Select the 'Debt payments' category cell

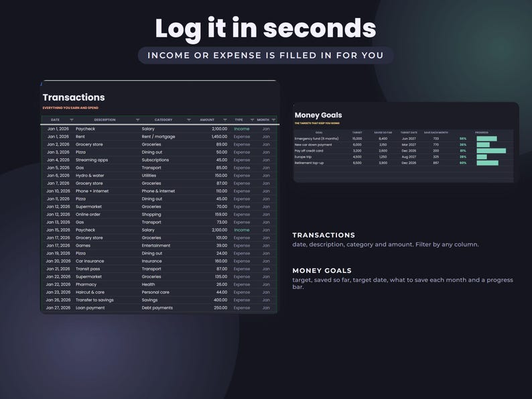[157, 308]
